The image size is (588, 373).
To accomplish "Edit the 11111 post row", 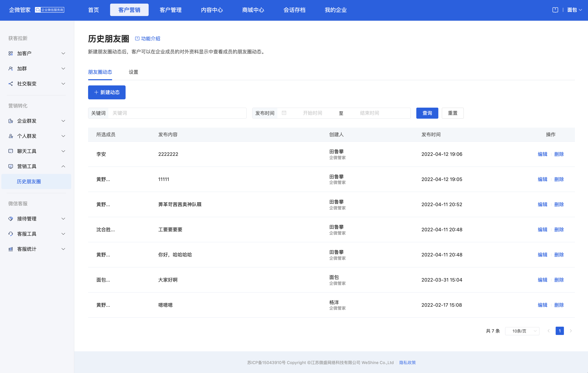I will pos(542,179).
